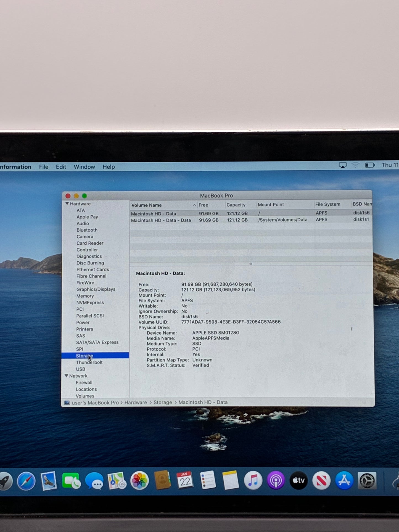The image size is (399, 532).
Task: Click the MacBook icon in path bar
Action: (x=67, y=403)
